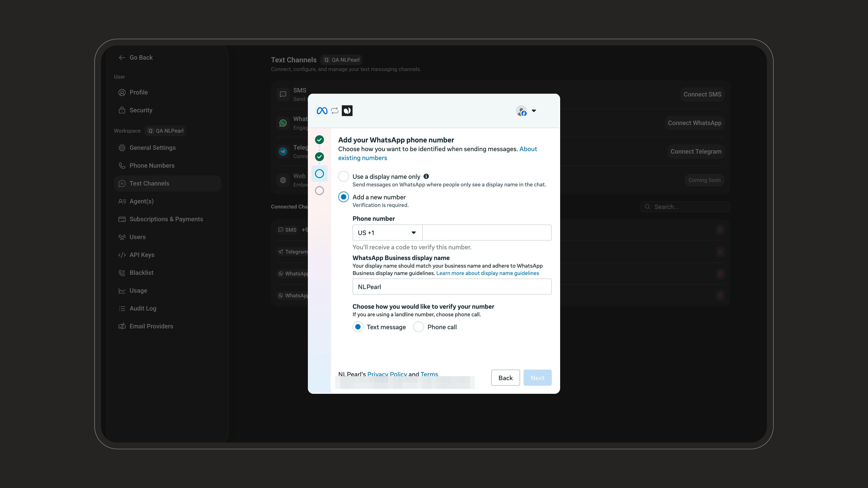Click the Meta logo icon in dialog header
The image size is (868, 488).
(x=322, y=111)
